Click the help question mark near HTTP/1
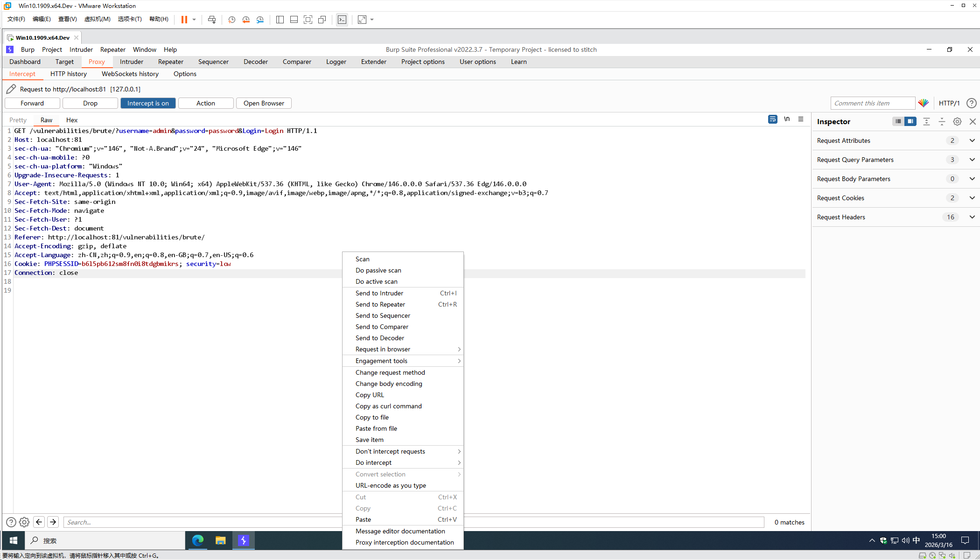Screen dimensions: 980x560 point(971,103)
